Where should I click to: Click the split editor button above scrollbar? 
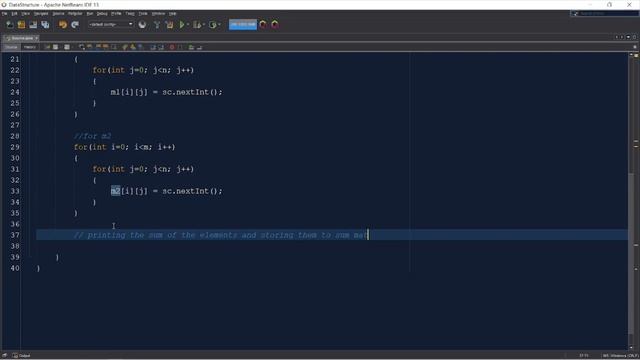coord(635,47)
